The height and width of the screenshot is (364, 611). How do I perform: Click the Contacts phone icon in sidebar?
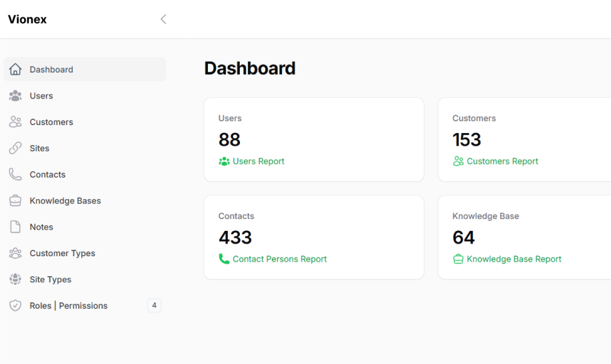click(15, 174)
